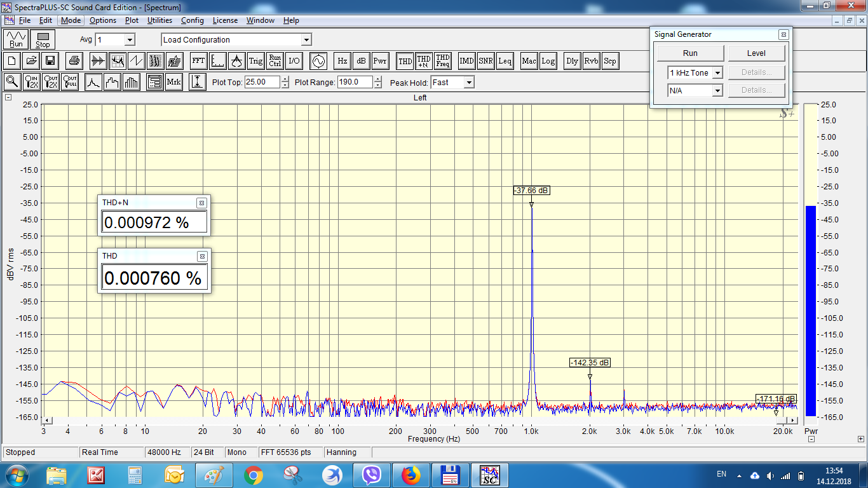
Task: Toggle the THD measurement button
Action: (405, 61)
